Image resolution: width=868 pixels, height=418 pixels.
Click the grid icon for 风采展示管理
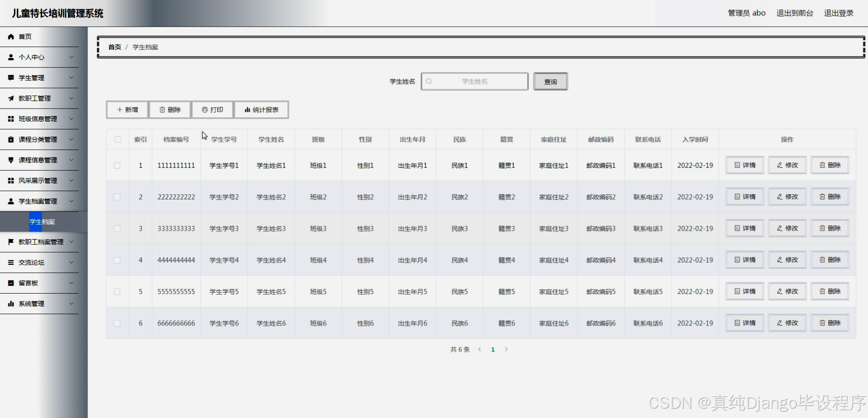pos(11,180)
